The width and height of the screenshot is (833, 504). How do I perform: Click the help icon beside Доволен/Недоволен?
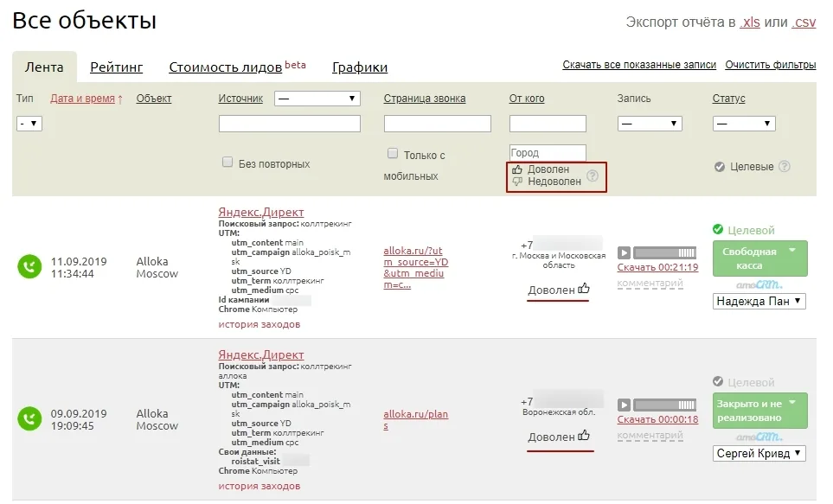(593, 175)
